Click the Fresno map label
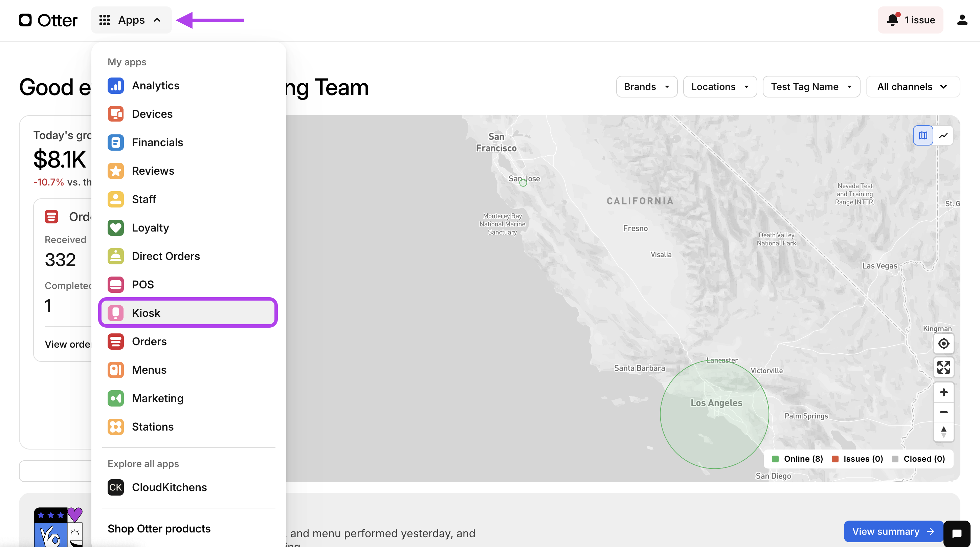Screen dimensions: 980x547 [x=635, y=228]
